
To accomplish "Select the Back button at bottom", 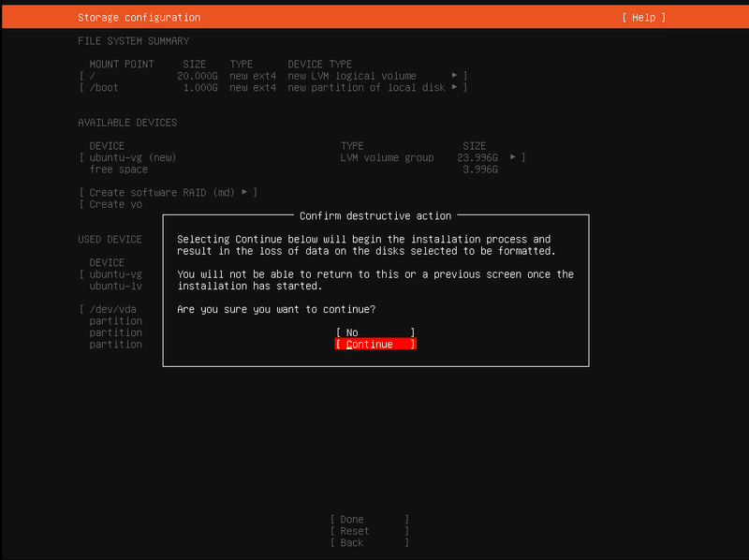I will click(370, 543).
